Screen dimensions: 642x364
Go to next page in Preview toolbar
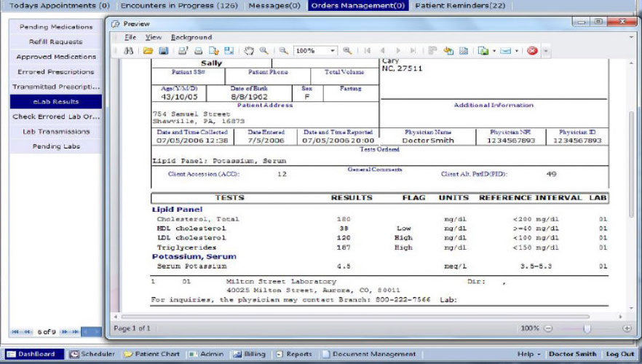pyautogui.click(x=397, y=51)
